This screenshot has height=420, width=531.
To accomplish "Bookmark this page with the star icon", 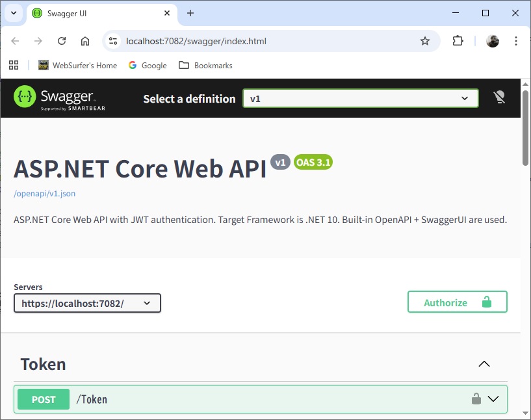I will click(425, 41).
